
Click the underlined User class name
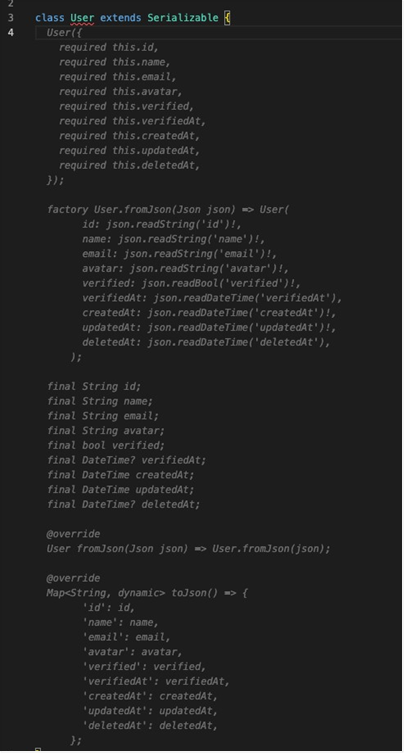coord(82,18)
